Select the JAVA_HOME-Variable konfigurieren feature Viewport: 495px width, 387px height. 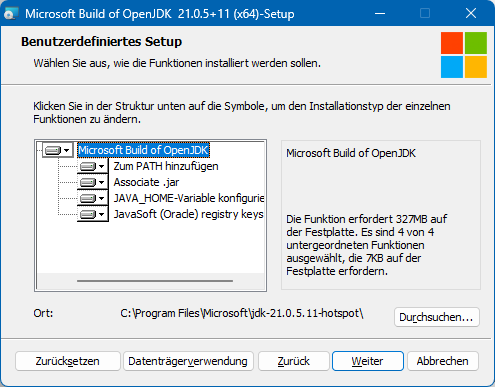pyautogui.click(x=189, y=198)
